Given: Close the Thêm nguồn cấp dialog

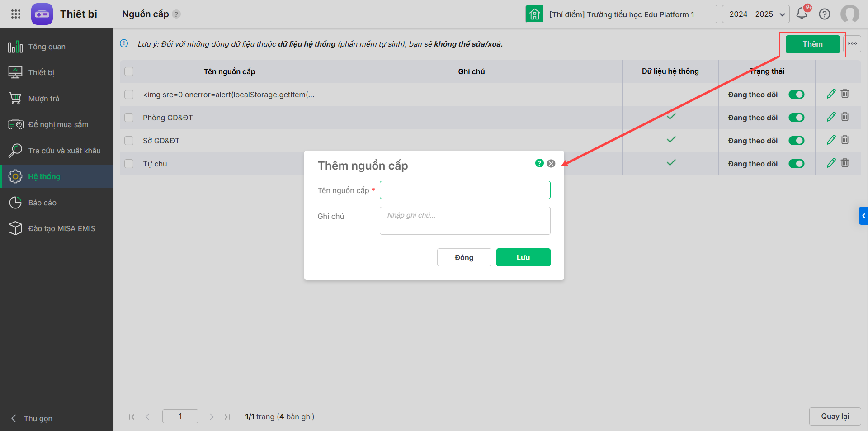Looking at the screenshot, I should [x=551, y=163].
